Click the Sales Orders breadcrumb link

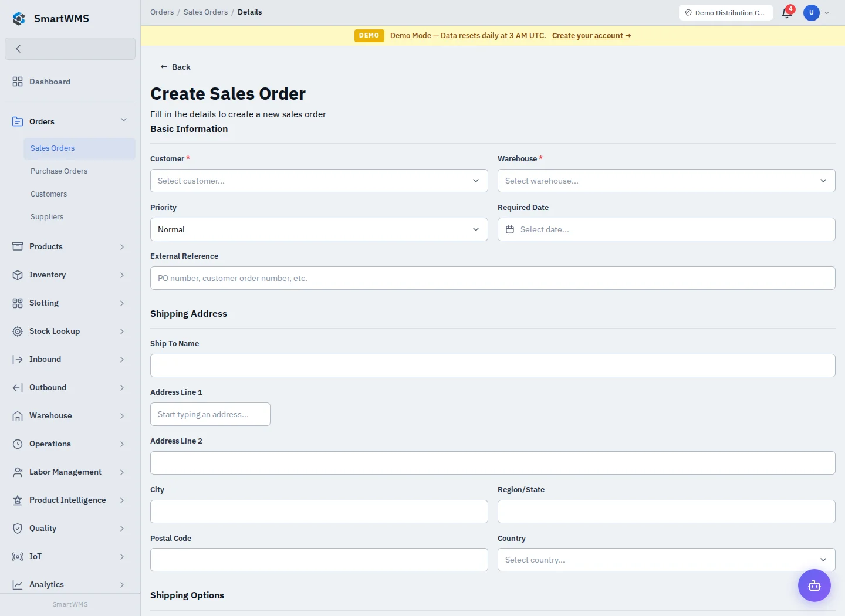point(205,12)
